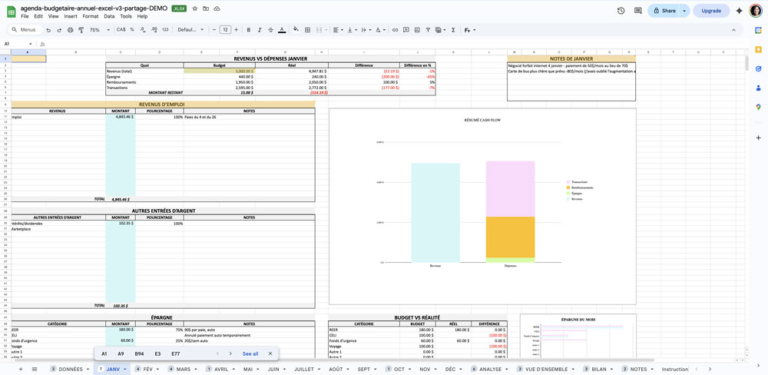Open the Format menu
Screen dimensions: 768x375
(x=91, y=16)
